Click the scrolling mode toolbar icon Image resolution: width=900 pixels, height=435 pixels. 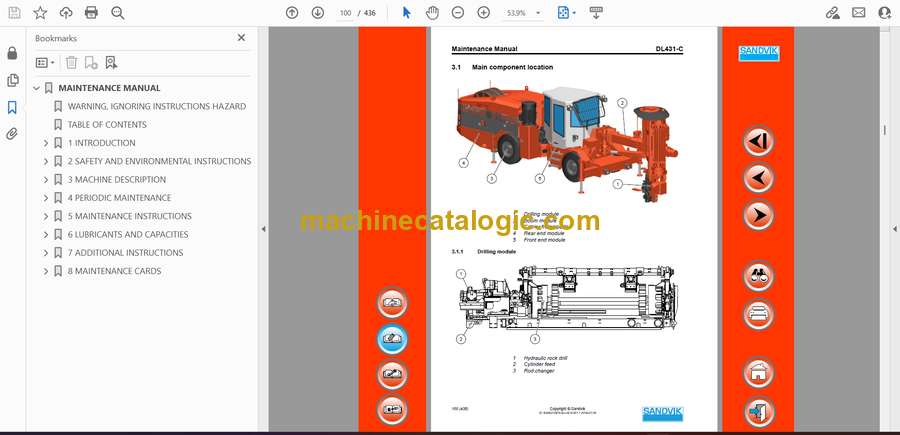pyautogui.click(x=596, y=13)
